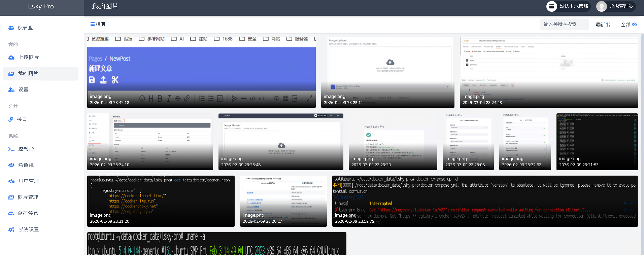Image resolution: width=644 pixels, height=255 pixels.
Task: Click the gears icon for 系统设置
Action: (x=11, y=230)
